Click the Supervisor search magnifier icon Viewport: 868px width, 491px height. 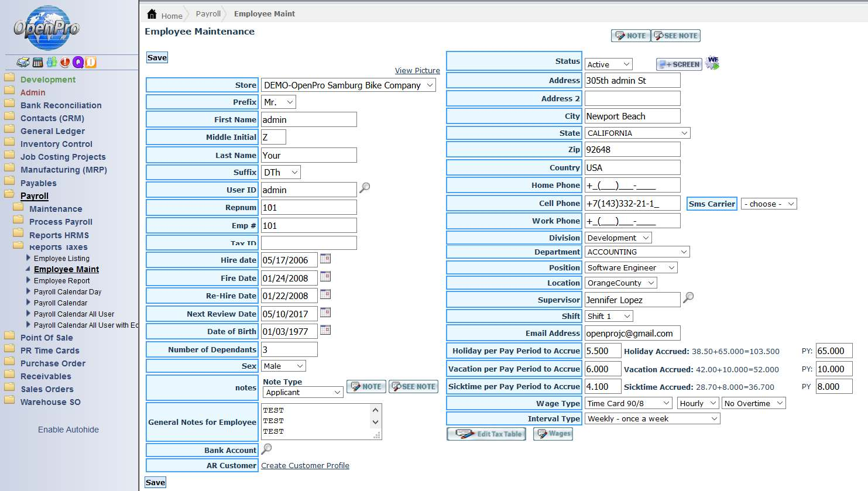click(x=688, y=297)
